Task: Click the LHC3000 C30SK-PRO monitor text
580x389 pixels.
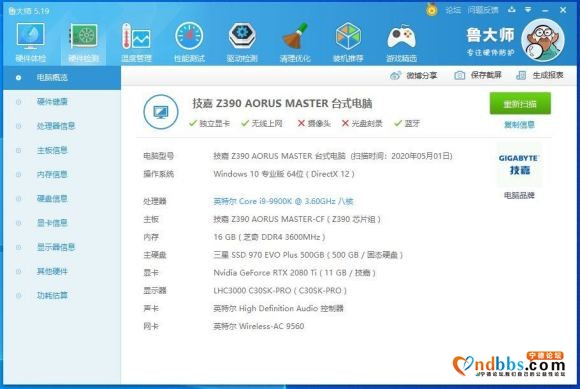Action: coord(280,291)
